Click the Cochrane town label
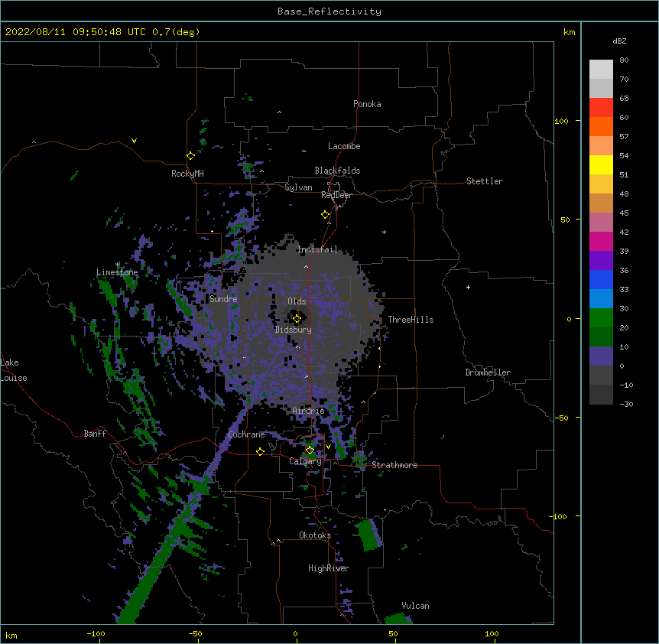The height and width of the screenshot is (644, 659). point(246,434)
